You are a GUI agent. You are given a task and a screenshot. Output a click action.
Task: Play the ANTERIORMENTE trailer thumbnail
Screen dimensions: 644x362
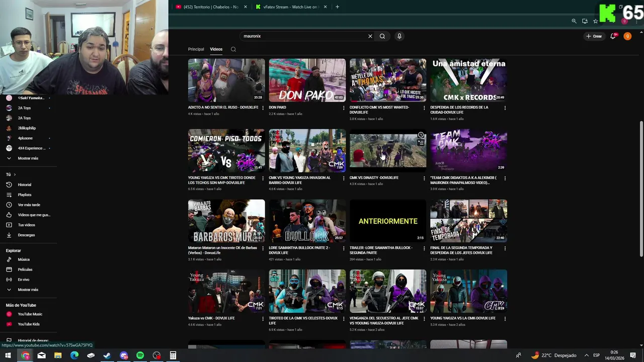pos(388,221)
